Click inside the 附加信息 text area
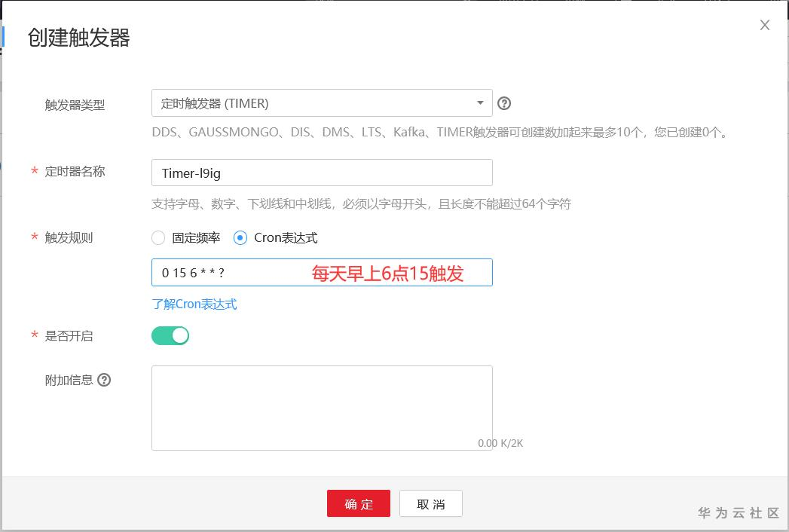This screenshot has height=532, width=789. 317,399
